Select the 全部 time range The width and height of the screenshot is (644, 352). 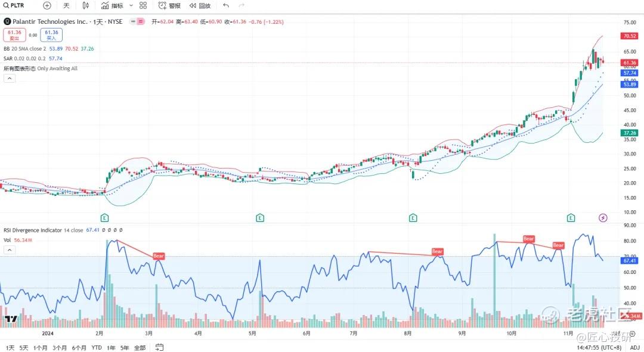[140, 347]
